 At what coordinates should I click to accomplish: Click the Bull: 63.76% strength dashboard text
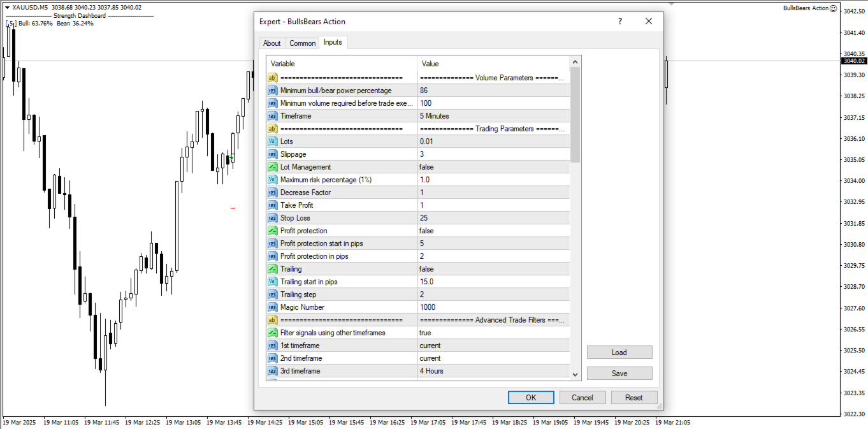pos(36,24)
